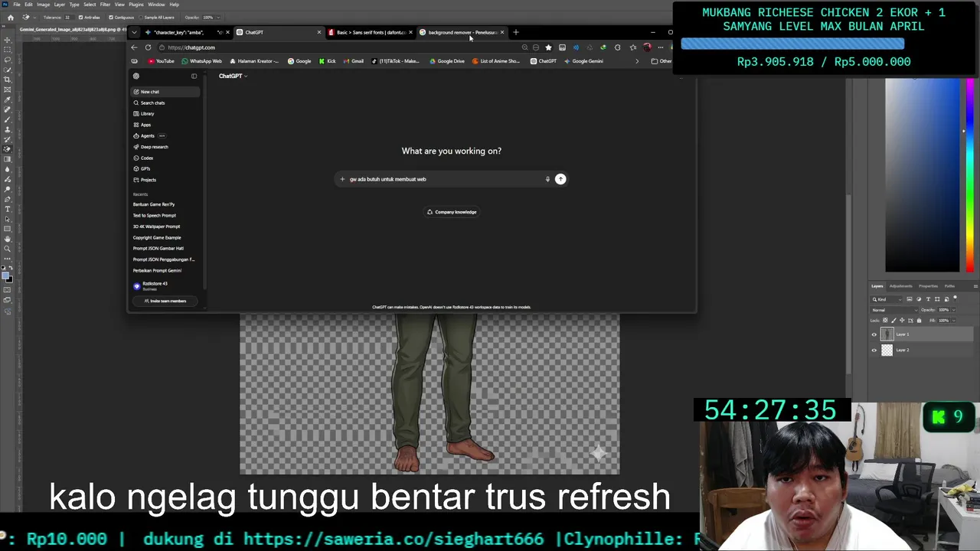Click the lock transparent pixels icon

pos(885,320)
